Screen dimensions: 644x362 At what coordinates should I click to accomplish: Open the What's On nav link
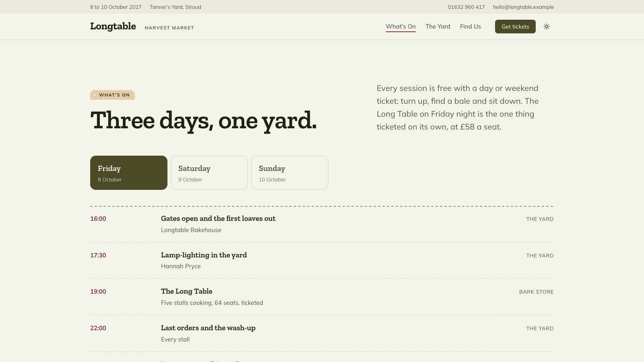[x=400, y=27]
